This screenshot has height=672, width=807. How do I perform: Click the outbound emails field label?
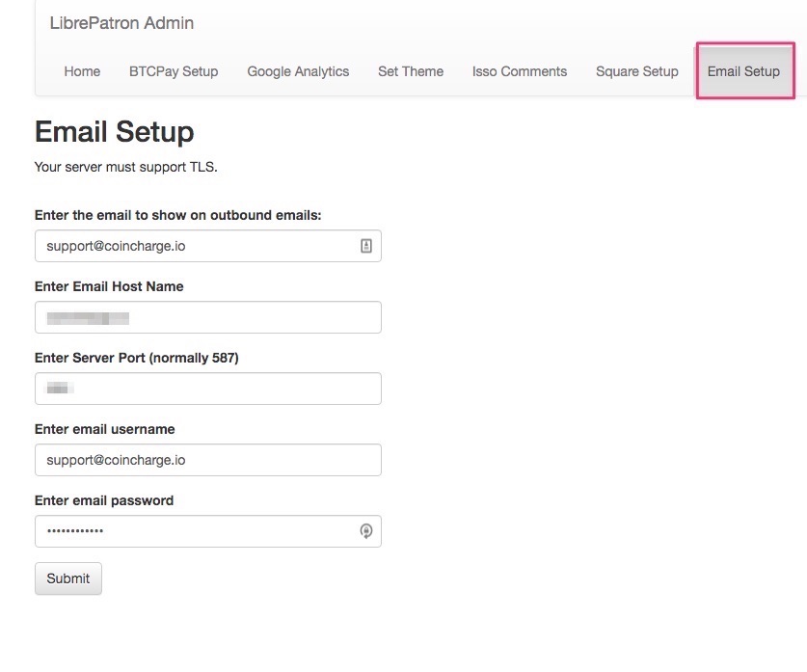(x=178, y=215)
